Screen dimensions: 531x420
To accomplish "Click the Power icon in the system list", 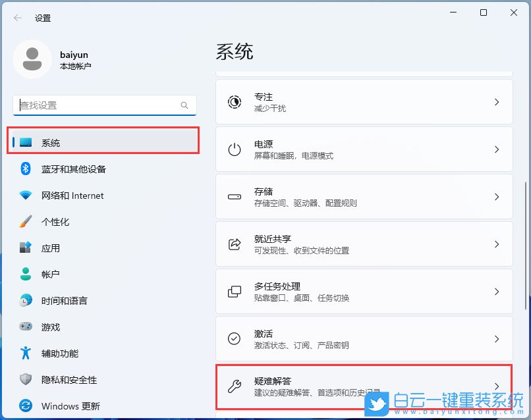I will [235, 149].
